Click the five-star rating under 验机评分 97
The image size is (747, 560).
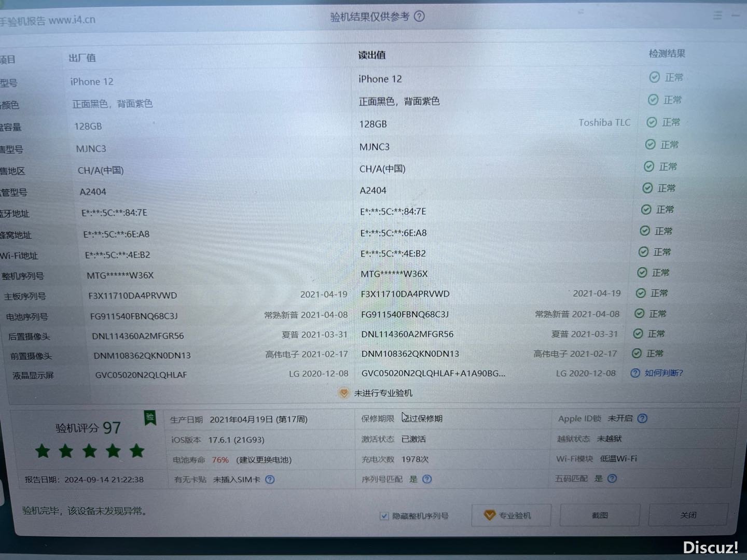coord(90,451)
